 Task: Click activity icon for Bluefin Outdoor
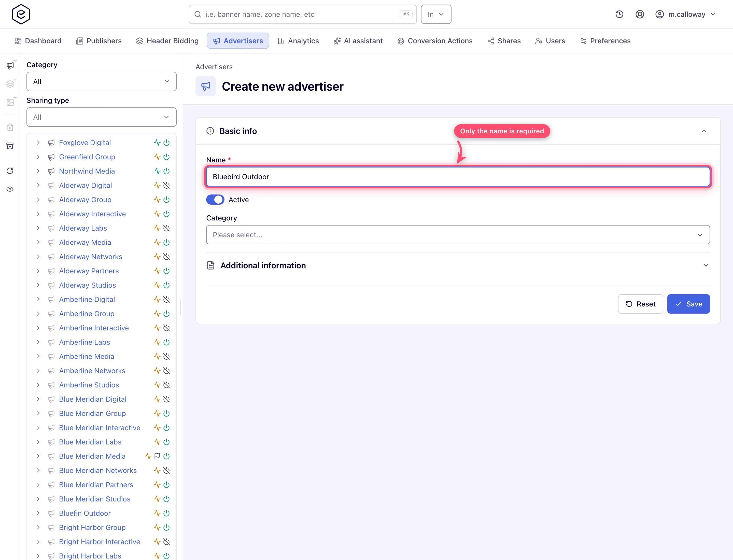pyautogui.click(x=157, y=513)
